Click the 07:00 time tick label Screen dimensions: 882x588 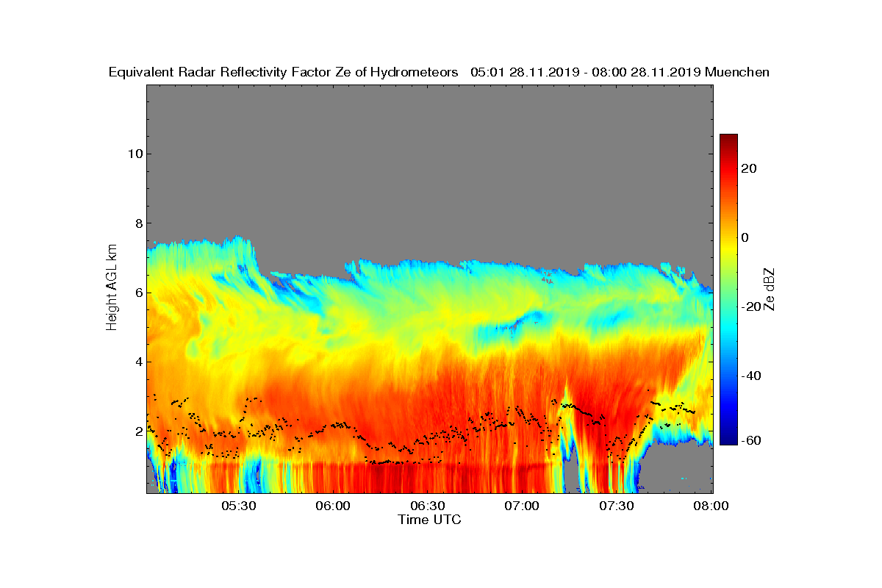[523, 506]
